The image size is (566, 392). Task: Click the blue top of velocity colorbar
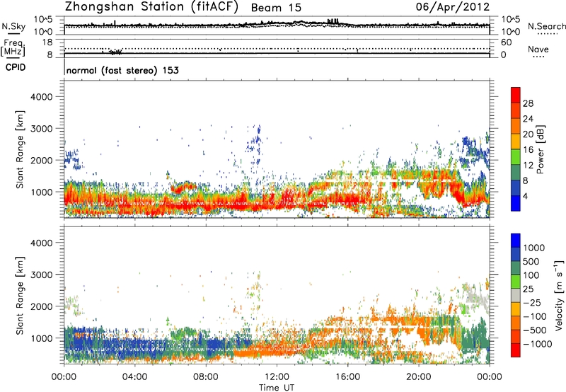click(x=516, y=241)
